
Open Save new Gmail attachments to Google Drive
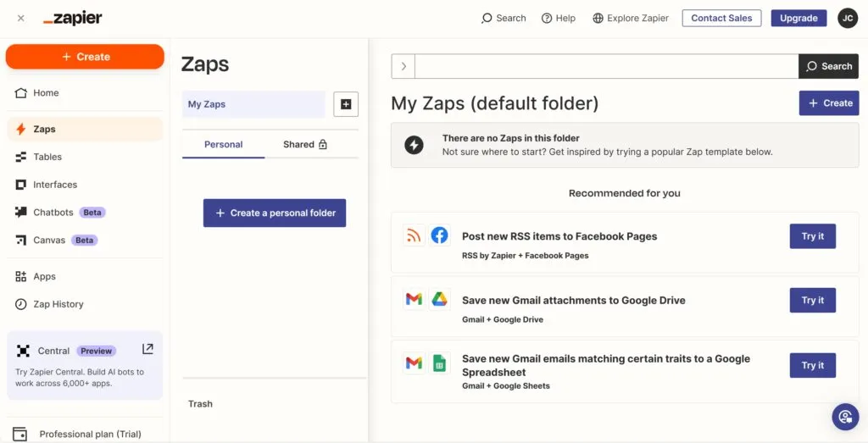coord(574,301)
